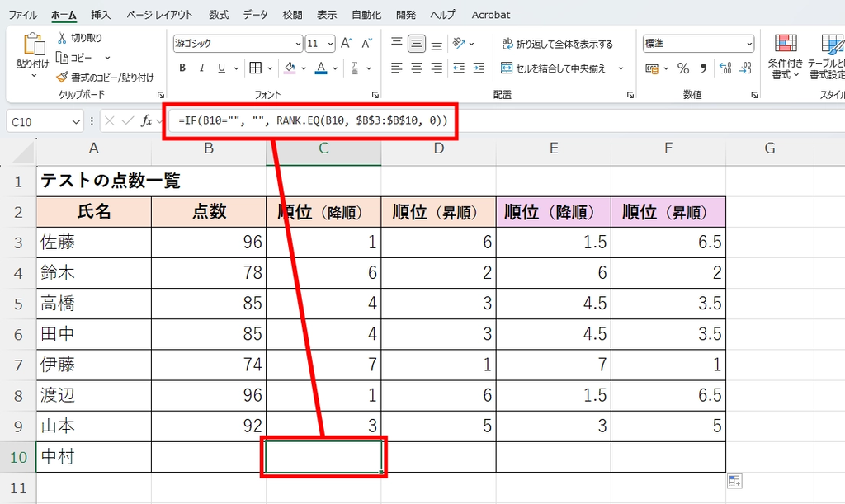Apply the percent style in the 数値 group
The height and width of the screenshot is (504, 845).
click(x=683, y=69)
